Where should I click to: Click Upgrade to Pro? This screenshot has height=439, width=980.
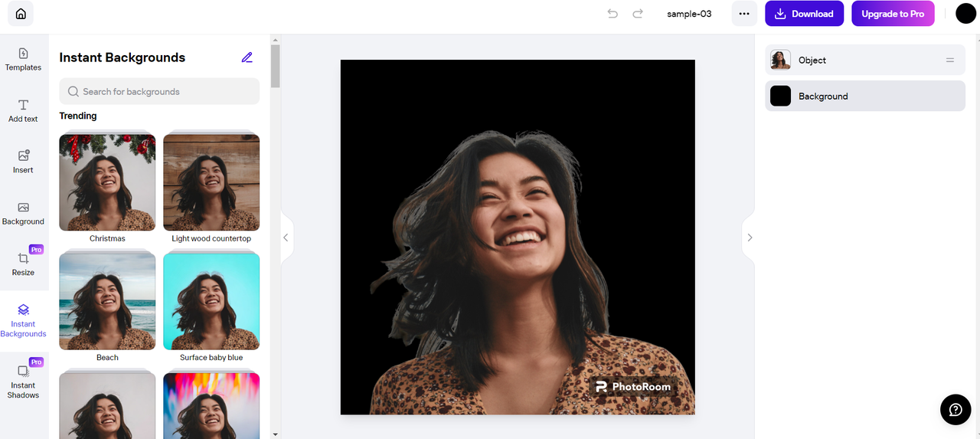coord(893,14)
